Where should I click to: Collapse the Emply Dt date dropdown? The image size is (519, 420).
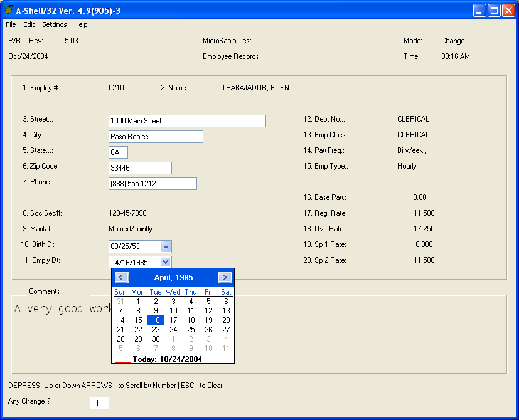[x=166, y=263]
